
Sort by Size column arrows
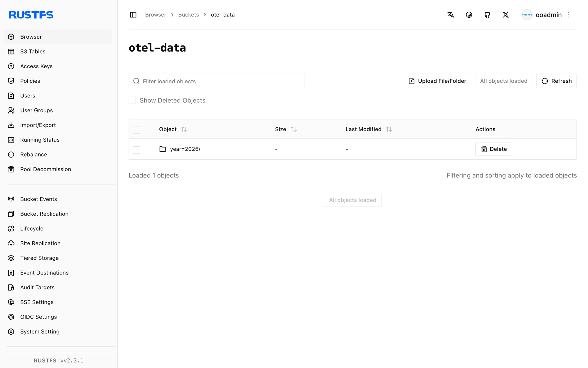click(x=293, y=129)
